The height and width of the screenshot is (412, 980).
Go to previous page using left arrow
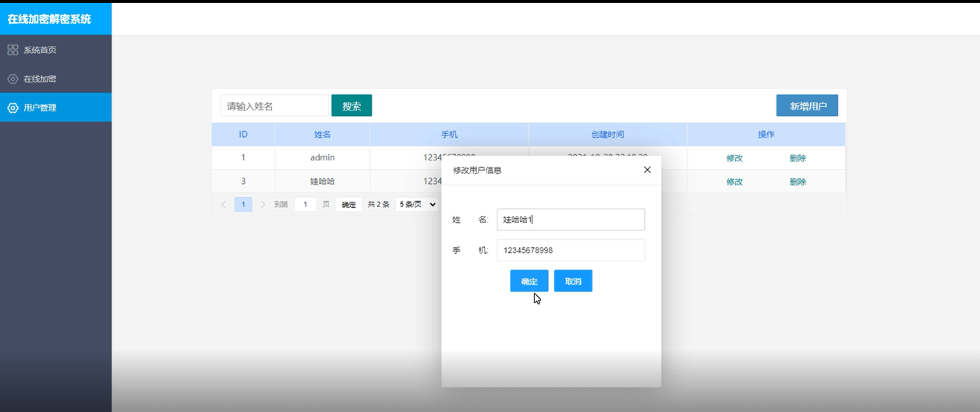224,205
